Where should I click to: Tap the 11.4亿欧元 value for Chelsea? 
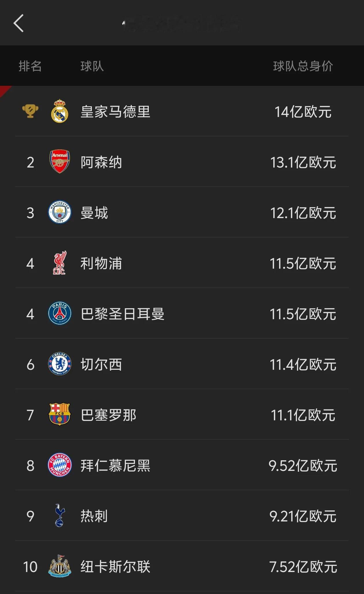pos(303,364)
